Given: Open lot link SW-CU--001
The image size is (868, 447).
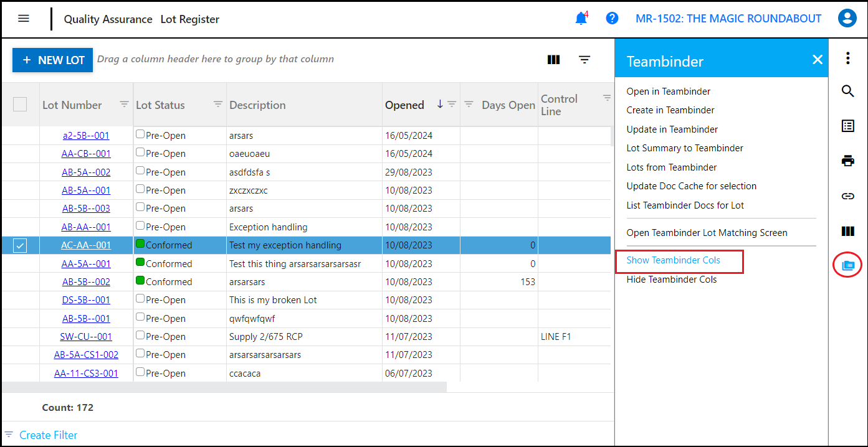Looking at the screenshot, I should point(86,337).
